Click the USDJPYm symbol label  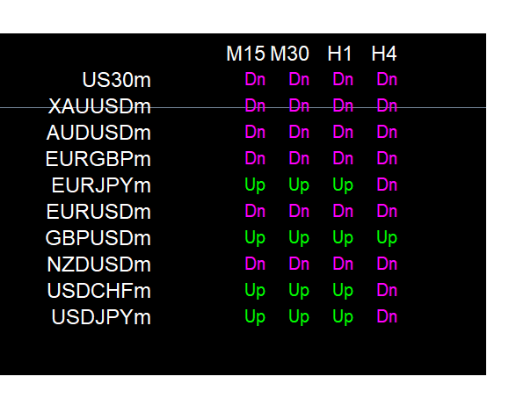tap(101, 317)
